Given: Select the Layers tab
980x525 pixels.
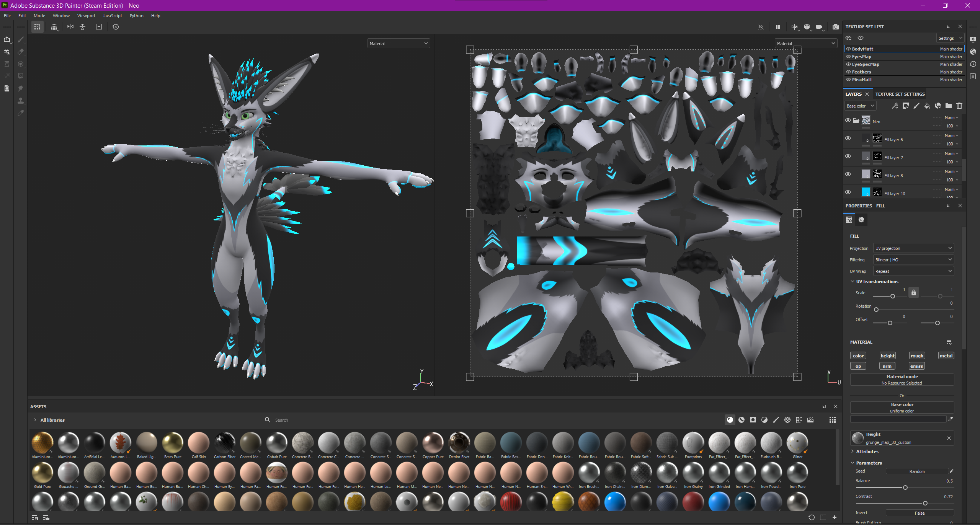Looking at the screenshot, I should click(x=853, y=94).
